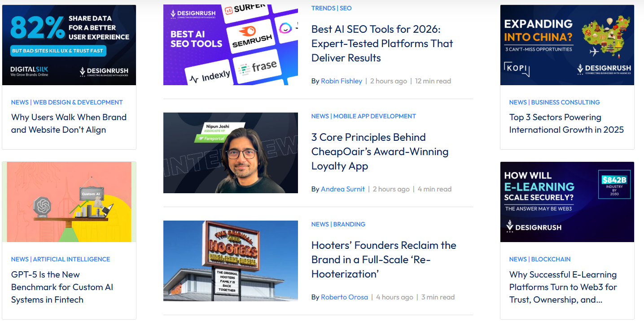Select NEWS | MOBILE APP DEVELOPMENT category
The image size is (644, 321).
[x=364, y=116]
